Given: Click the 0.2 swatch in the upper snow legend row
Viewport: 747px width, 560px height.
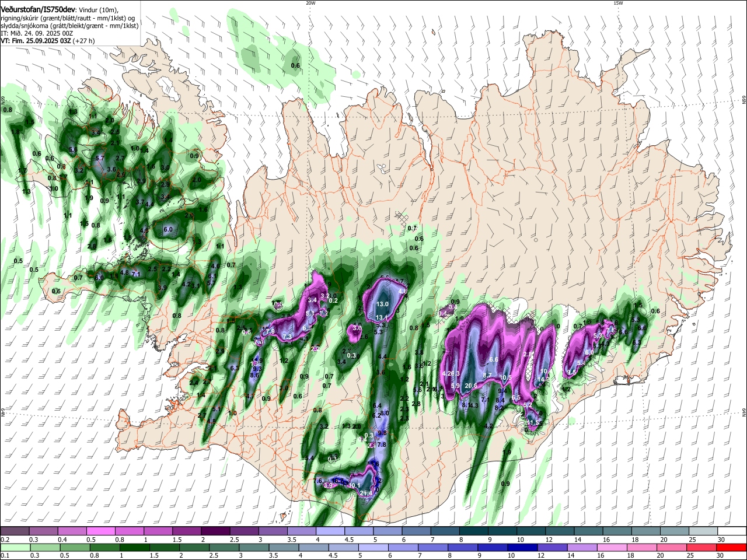Looking at the screenshot, I should (15, 531).
